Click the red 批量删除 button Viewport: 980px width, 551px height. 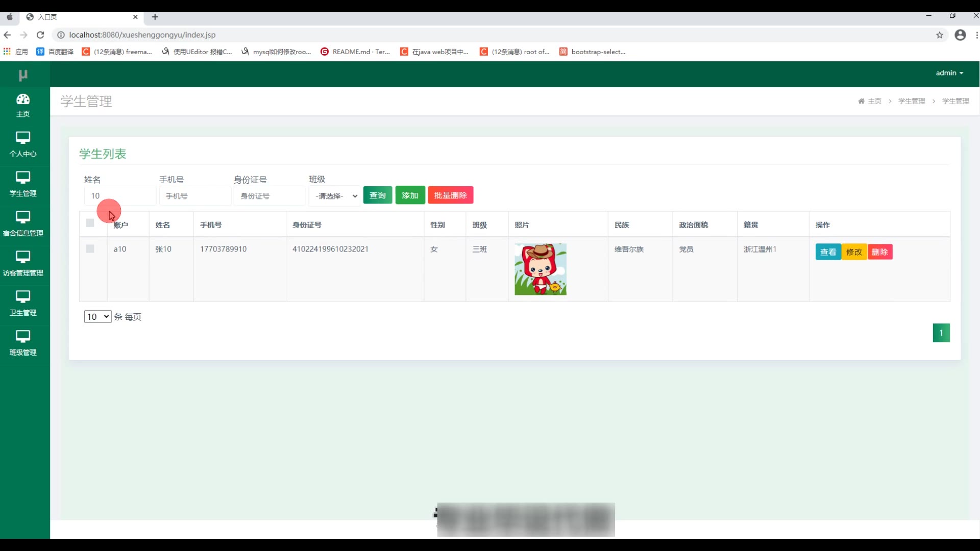[x=450, y=195]
